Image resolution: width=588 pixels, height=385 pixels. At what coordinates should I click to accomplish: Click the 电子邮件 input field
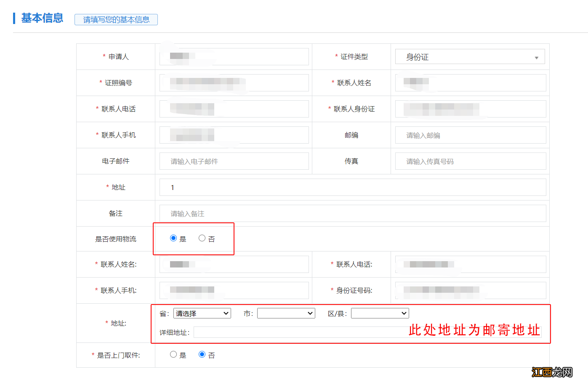(x=234, y=161)
